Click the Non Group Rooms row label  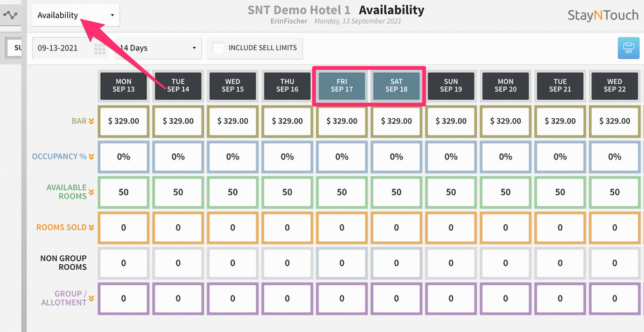tap(63, 263)
